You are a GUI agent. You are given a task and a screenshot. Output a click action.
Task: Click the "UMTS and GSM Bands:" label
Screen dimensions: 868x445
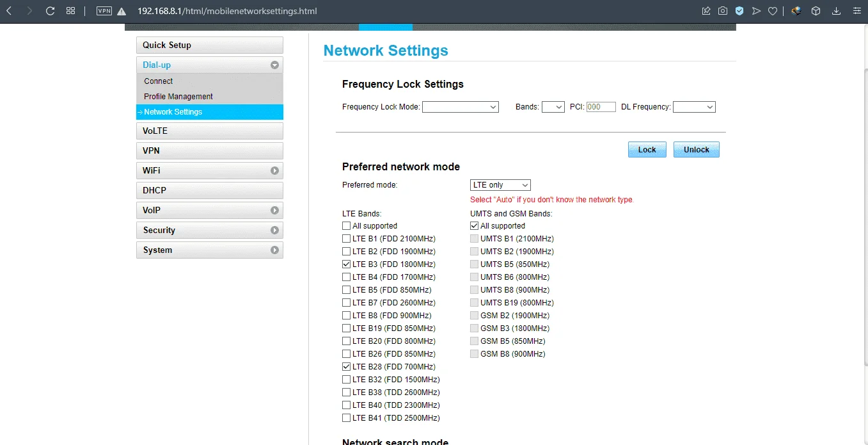point(511,214)
